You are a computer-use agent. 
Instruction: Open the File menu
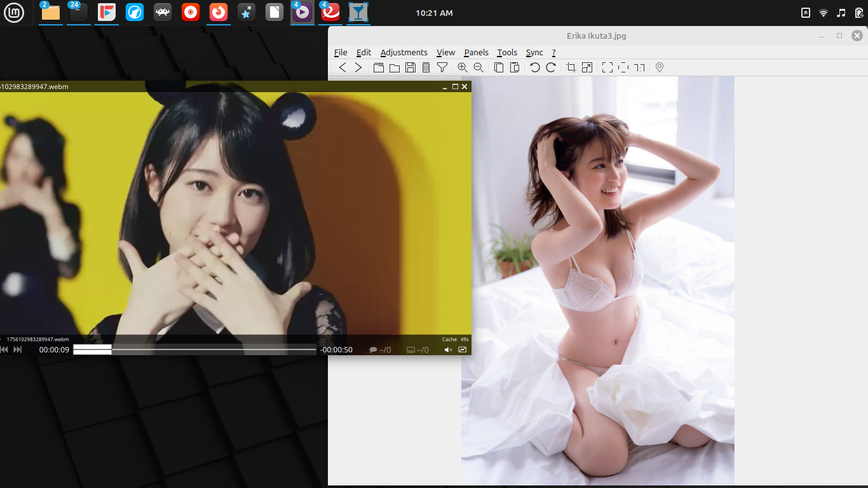click(x=341, y=53)
